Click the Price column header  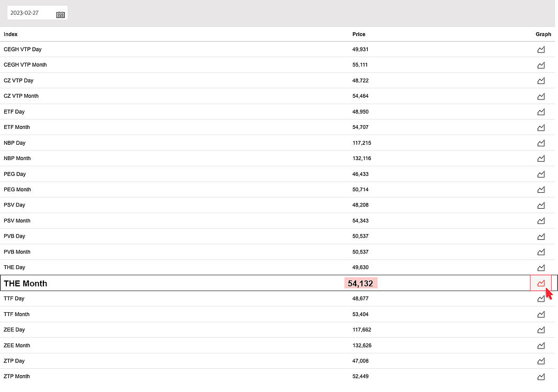(x=359, y=34)
